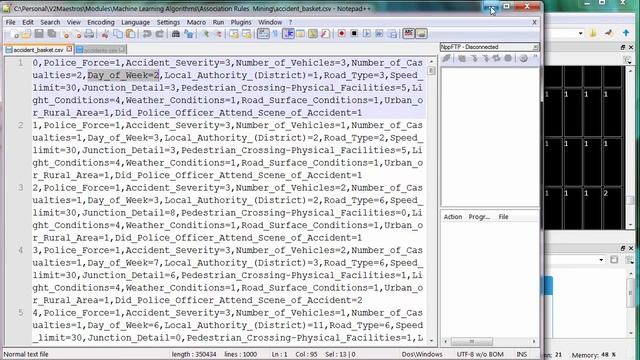Switch to the second accidents.csv tab
The image size is (640, 360).
point(100,50)
